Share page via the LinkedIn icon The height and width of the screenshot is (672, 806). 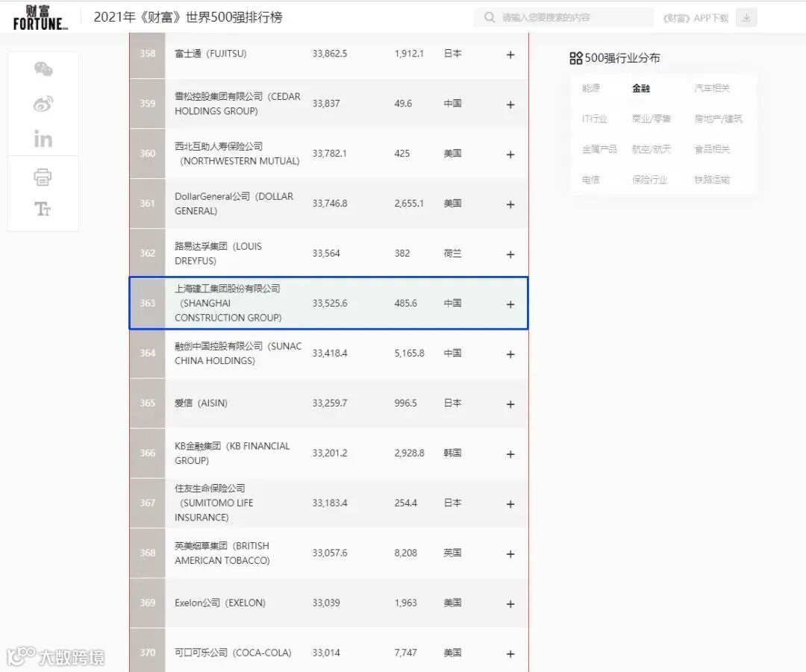point(43,139)
